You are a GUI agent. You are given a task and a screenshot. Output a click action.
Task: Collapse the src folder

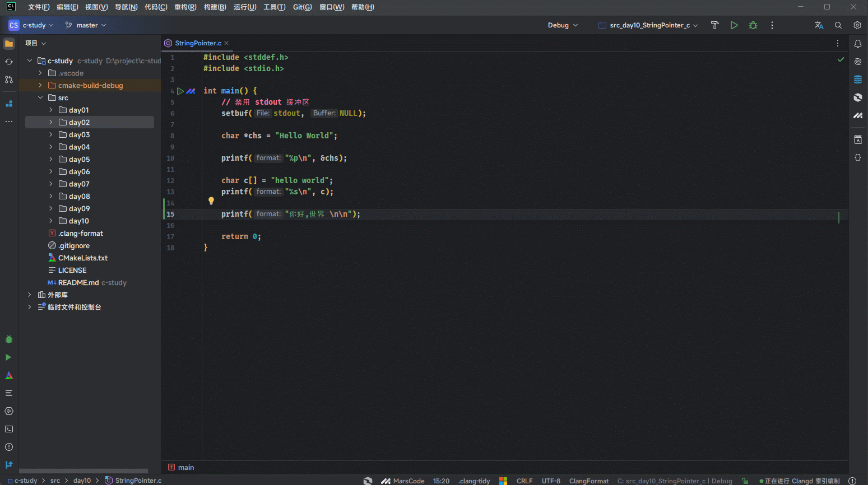[40, 98]
